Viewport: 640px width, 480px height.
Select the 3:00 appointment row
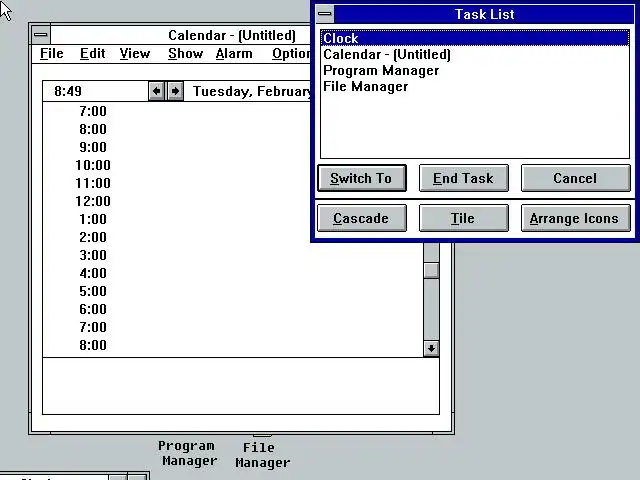tap(233, 255)
